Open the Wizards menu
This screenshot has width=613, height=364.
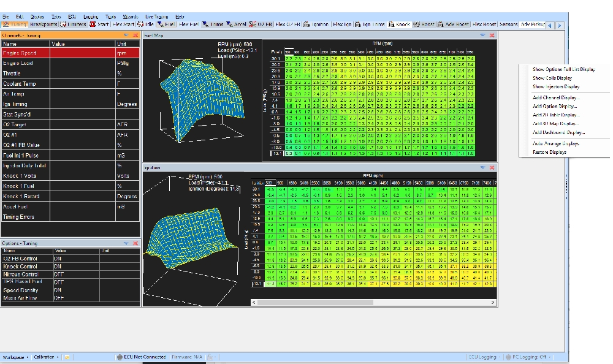130,16
